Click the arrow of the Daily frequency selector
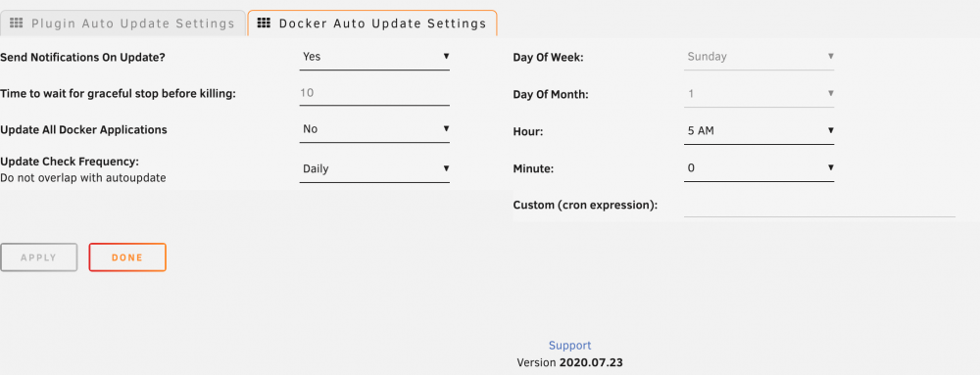Screen dimensions: 980x375 point(446,167)
